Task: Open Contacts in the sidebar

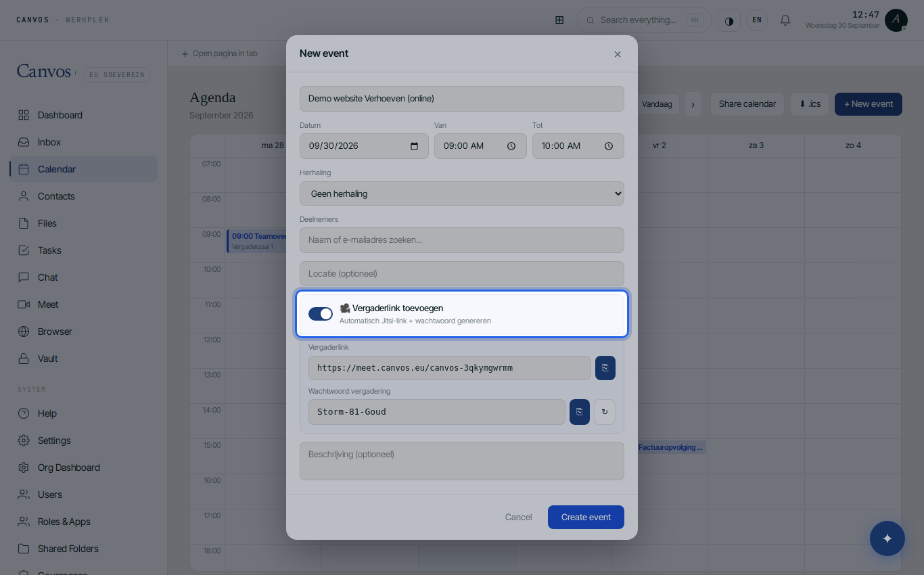Action: tap(83, 196)
